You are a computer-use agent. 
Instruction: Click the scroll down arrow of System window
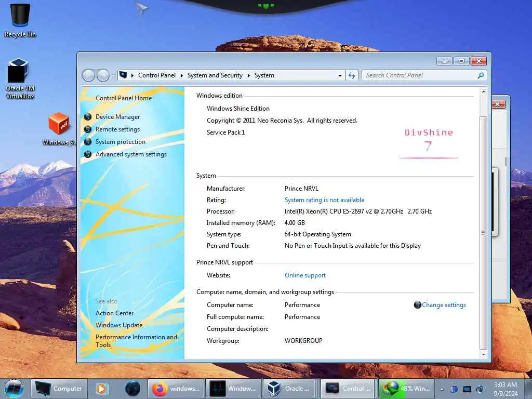click(x=484, y=354)
